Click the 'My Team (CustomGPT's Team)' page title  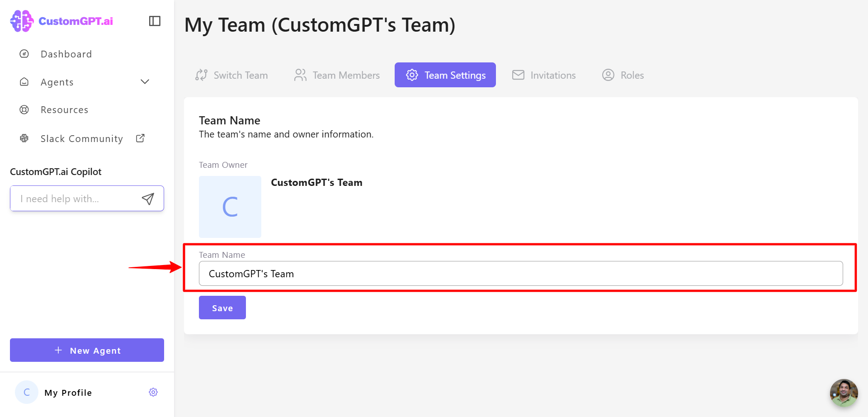(320, 24)
